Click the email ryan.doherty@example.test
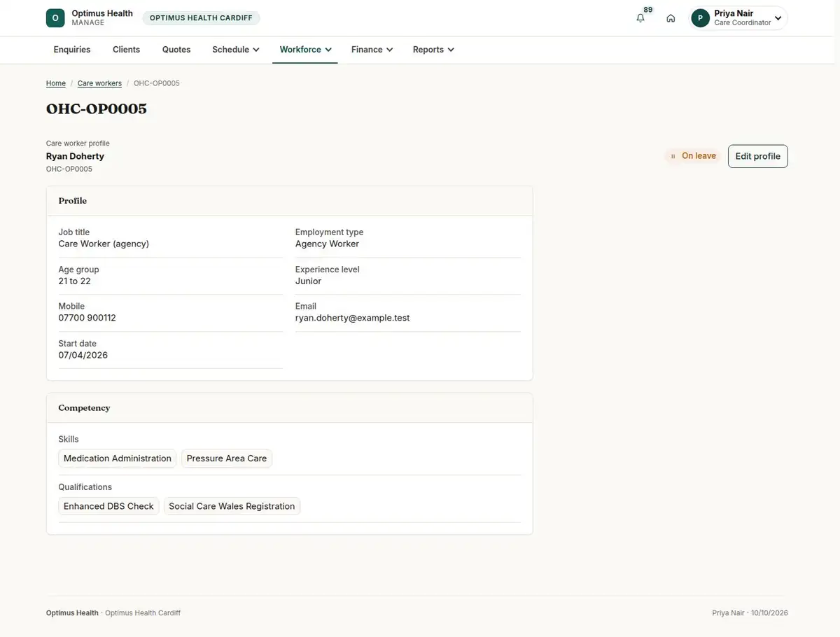Screen dimensions: 840x637 pyautogui.click(x=353, y=318)
